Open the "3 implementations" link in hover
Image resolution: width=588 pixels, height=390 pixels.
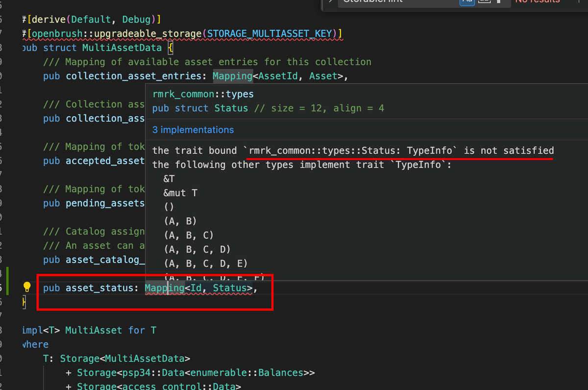[193, 130]
